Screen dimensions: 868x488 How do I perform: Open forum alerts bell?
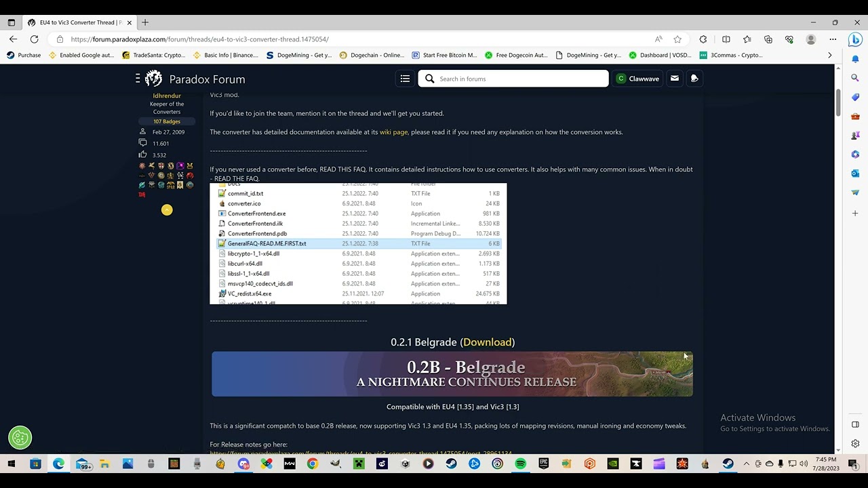(694, 79)
